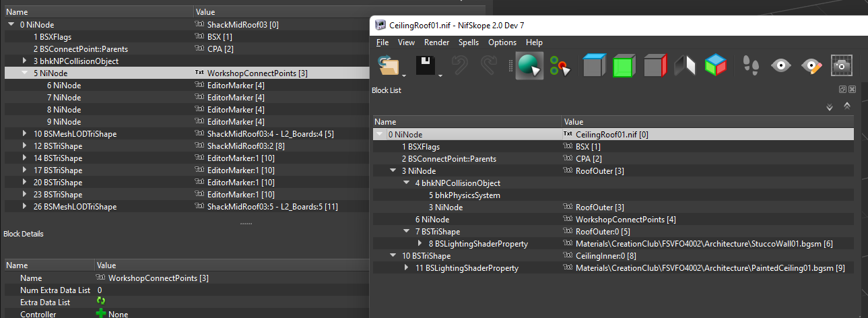Switch to Front view green cube

[624, 66]
